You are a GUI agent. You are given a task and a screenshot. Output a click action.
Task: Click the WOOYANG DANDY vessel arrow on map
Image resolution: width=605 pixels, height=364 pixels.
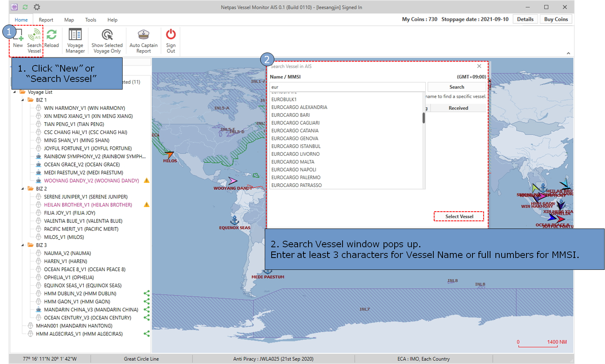coord(233,181)
